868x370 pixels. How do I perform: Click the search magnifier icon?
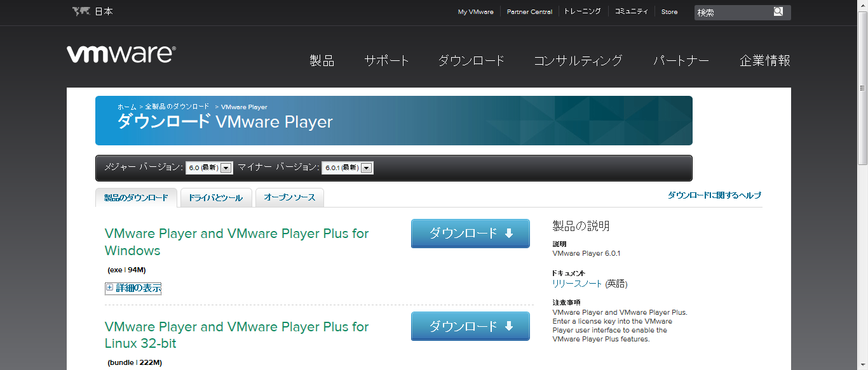778,11
